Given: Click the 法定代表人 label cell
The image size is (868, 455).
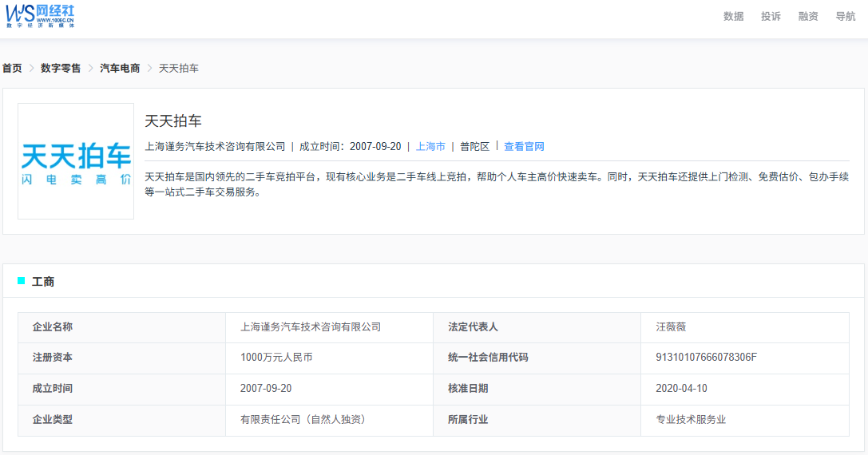Looking at the screenshot, I should [537, 327].
